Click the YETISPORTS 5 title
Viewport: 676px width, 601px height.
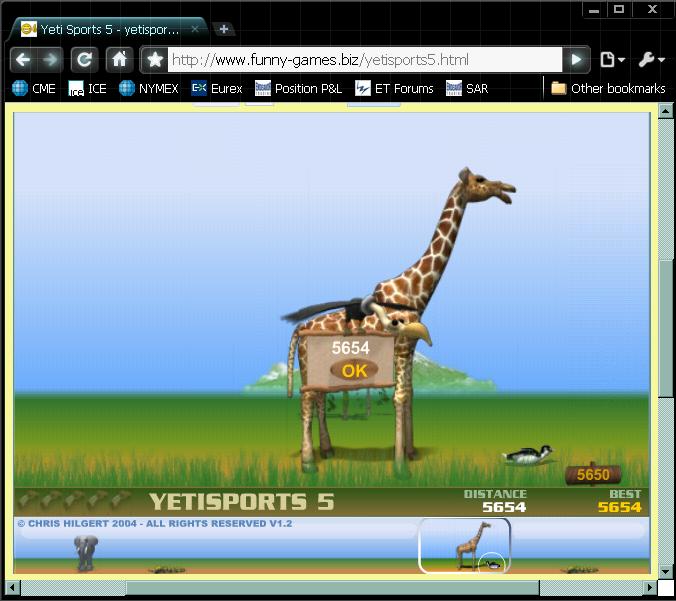tap(241, 501)
